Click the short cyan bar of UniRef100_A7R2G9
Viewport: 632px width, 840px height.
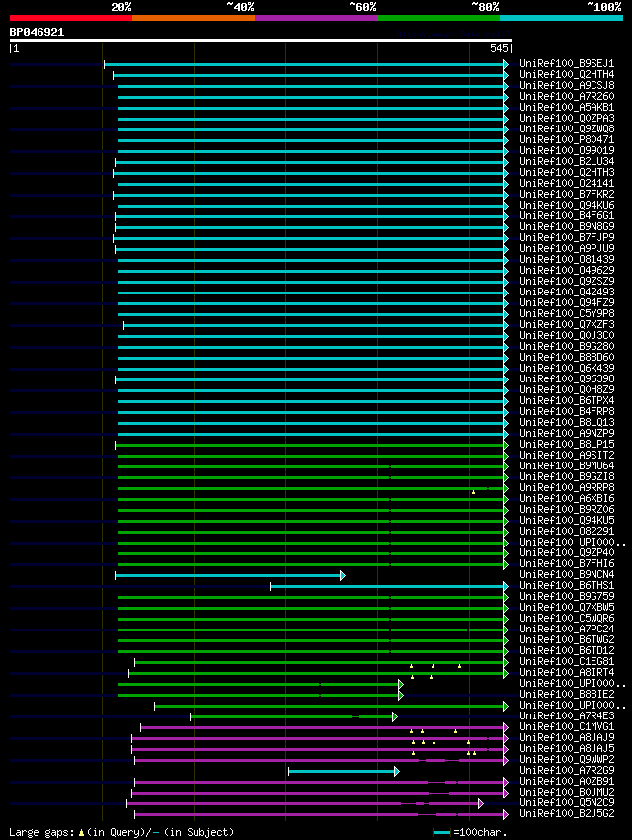[344, 772]
